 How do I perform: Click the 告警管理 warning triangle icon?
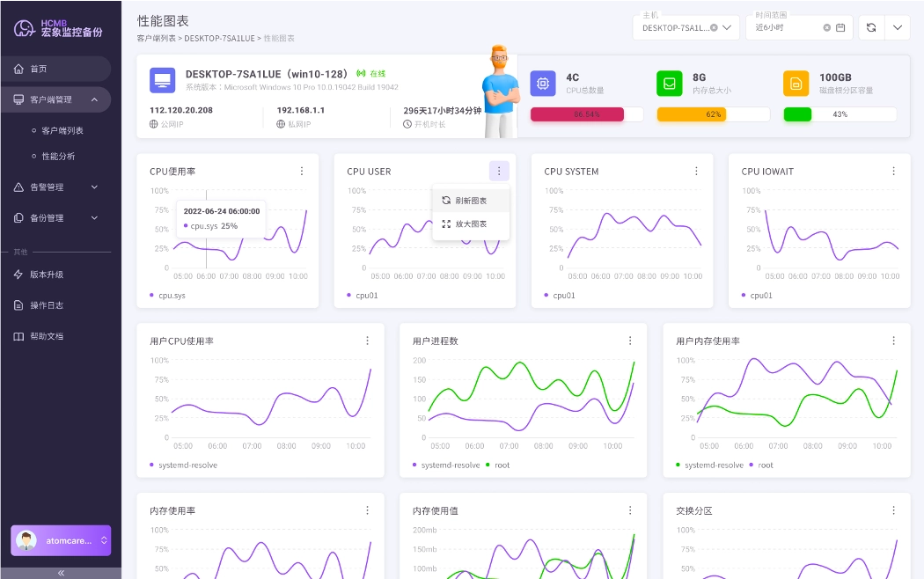click(x=18, y=187)
